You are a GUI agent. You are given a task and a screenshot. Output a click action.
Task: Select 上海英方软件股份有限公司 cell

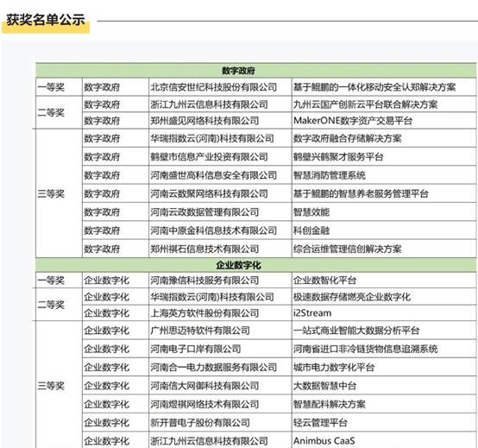point(220,312)
